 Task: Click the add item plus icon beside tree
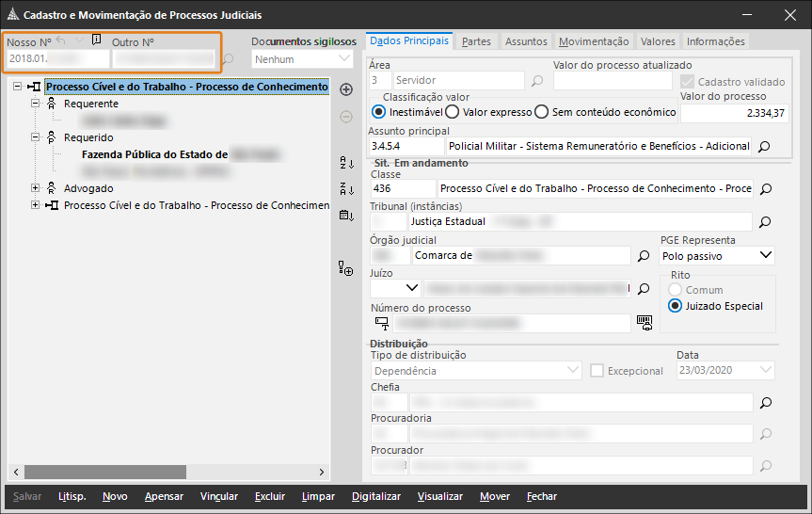[345, 89]
